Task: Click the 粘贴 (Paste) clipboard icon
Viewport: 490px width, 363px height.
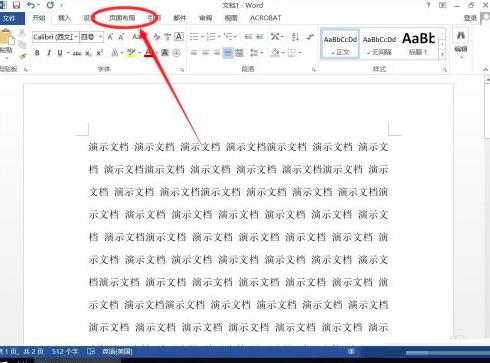Action: [7, 37]
